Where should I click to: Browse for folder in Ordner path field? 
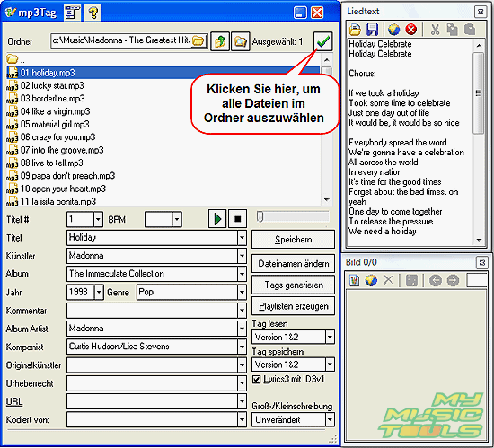(x=198, y=40)
